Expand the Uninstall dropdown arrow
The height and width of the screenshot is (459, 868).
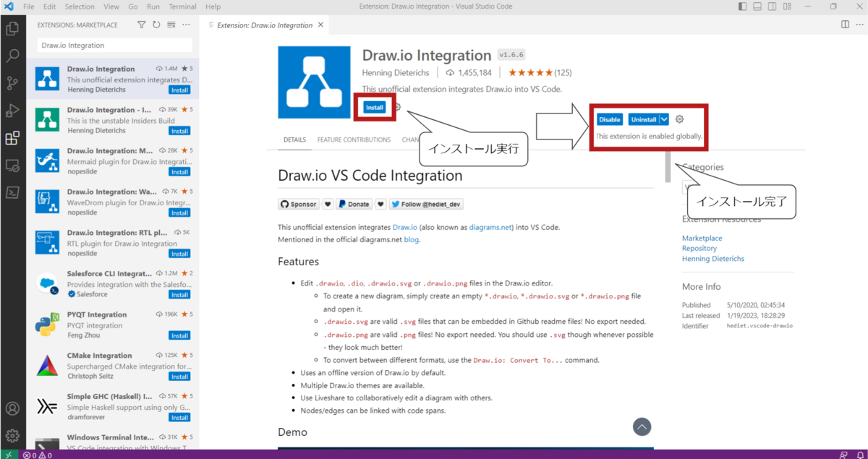click(664, 119)
